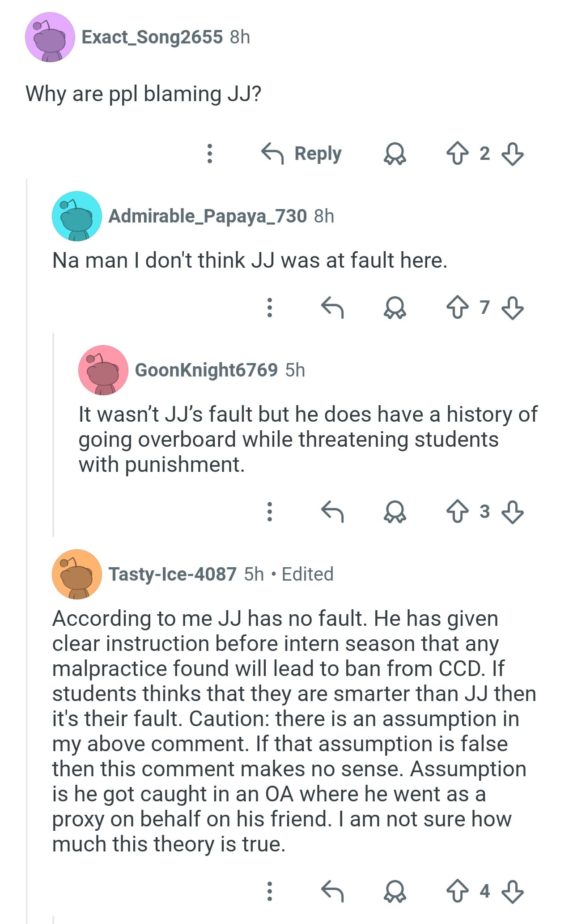Click Reply on Exact_Song2655's comment

(301, 154)
